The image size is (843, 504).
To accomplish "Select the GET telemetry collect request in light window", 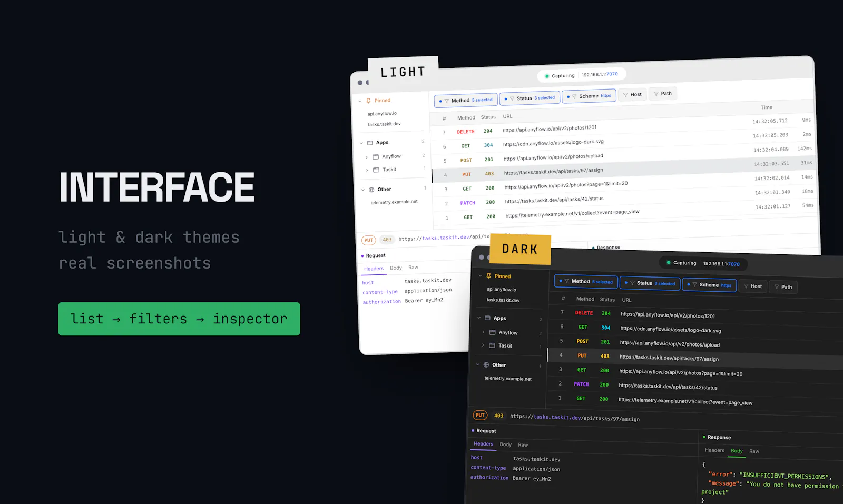I will point(625,212).
